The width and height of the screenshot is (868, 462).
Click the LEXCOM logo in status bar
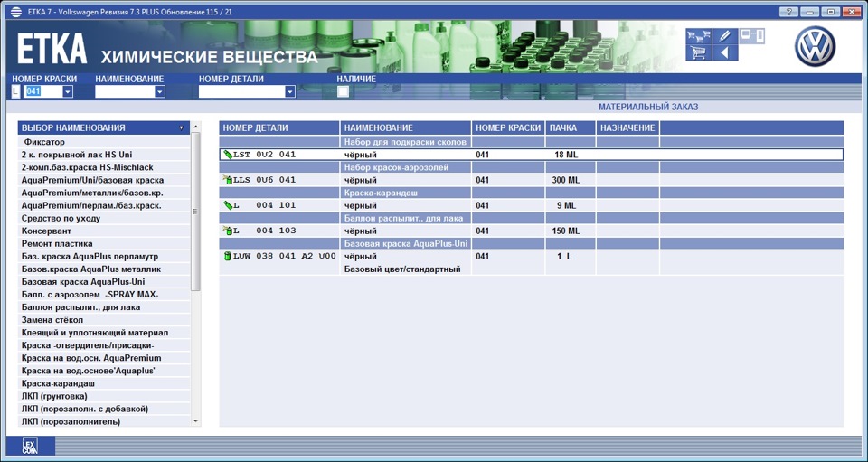pyautogui.click(x=30, y=446)
